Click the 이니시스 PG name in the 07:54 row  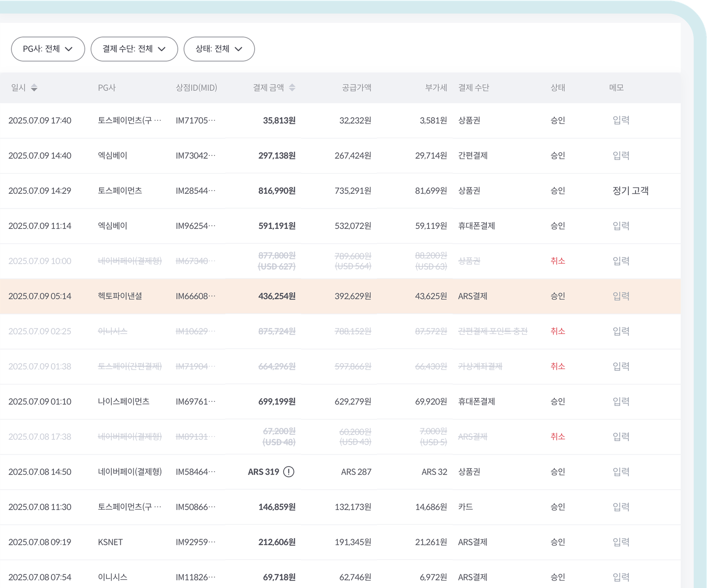point(113,577)
